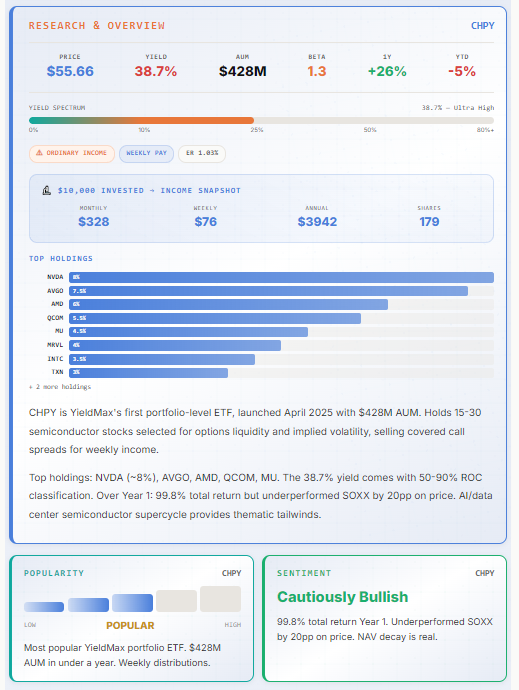Screen dimensions: 519x690
Task: Click the beta value 1.3
Action: pyautogui.click(x=317, y=71)
